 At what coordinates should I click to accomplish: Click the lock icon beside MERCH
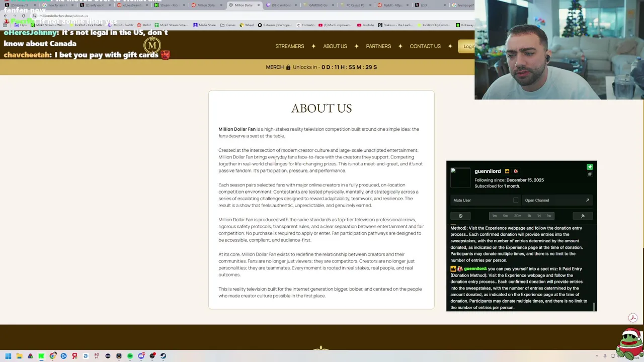pos(288,67)
